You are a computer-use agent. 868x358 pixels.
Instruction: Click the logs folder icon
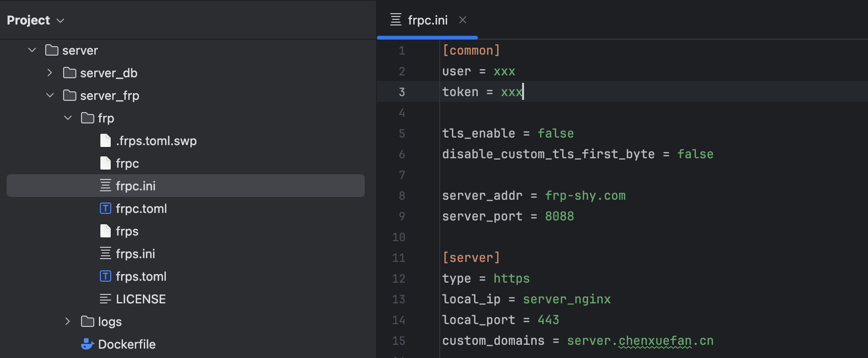[x=88, y=322]
